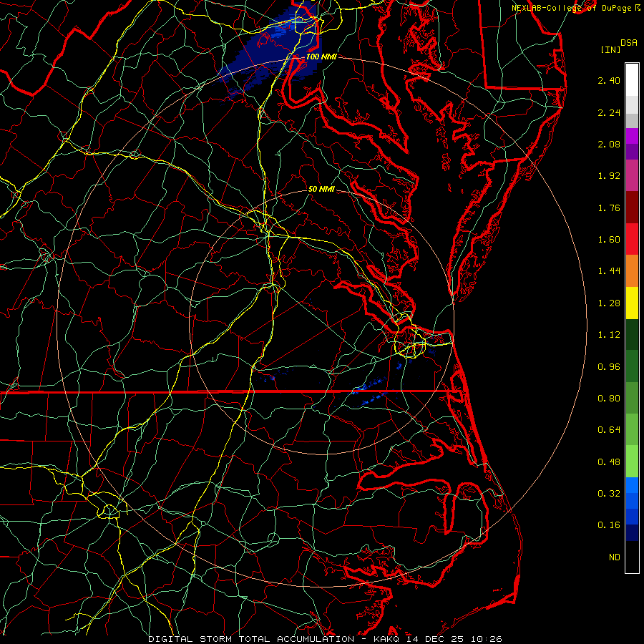Pick the bright red legend swatch
Screen dimensions: 644x644
pos(632,239)
